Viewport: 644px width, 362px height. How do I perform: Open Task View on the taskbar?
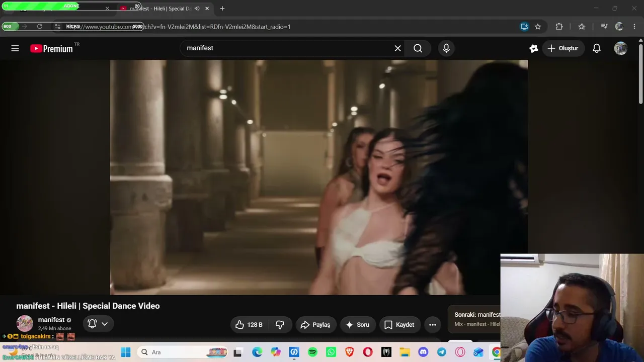(x=237, y=352)
